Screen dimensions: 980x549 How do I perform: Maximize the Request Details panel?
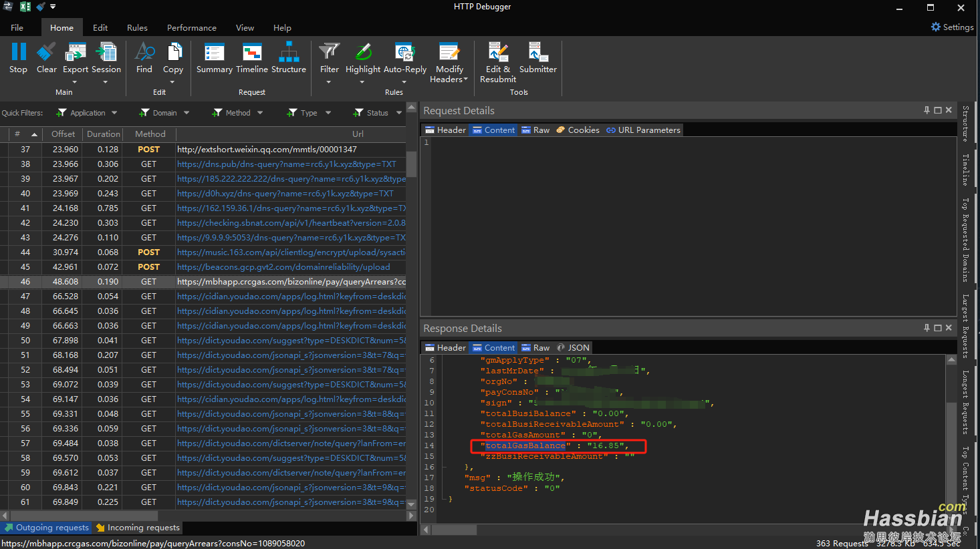click(x=937, y=110)
